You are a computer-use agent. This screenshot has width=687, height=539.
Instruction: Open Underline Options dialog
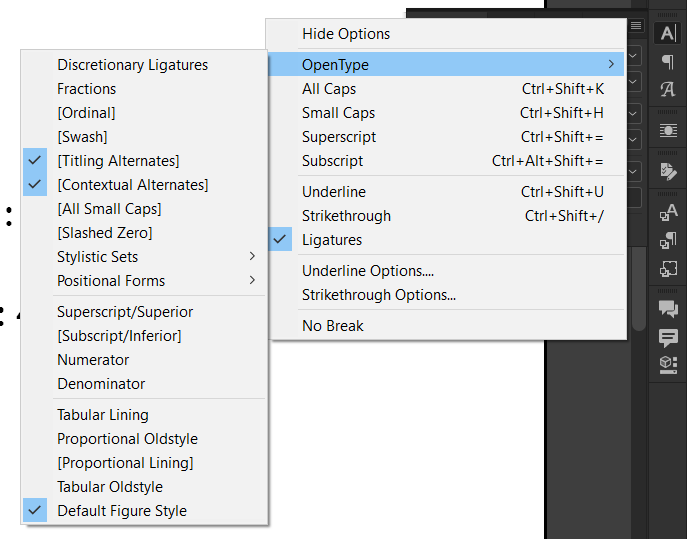point(368,271)
